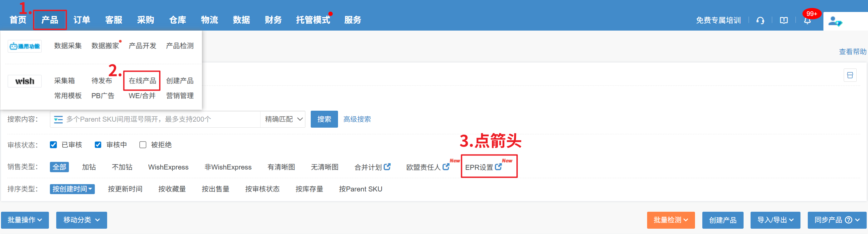Expand the 导入/导出 dropdown button
Screen dimensions: 868x234
(x=775, y=220)
